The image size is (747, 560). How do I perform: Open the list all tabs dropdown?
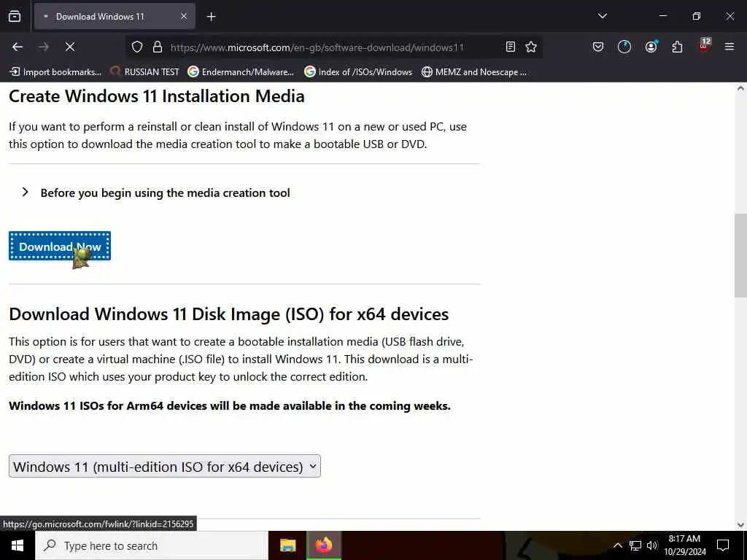point(602,16)
